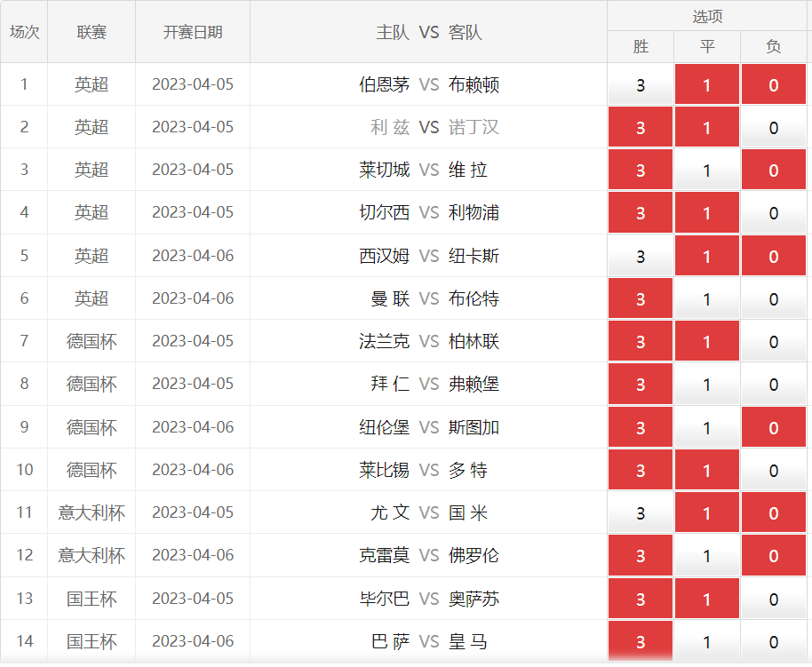Deselect draw option 1 for 尤文 VS 国米

coord(707,512)
